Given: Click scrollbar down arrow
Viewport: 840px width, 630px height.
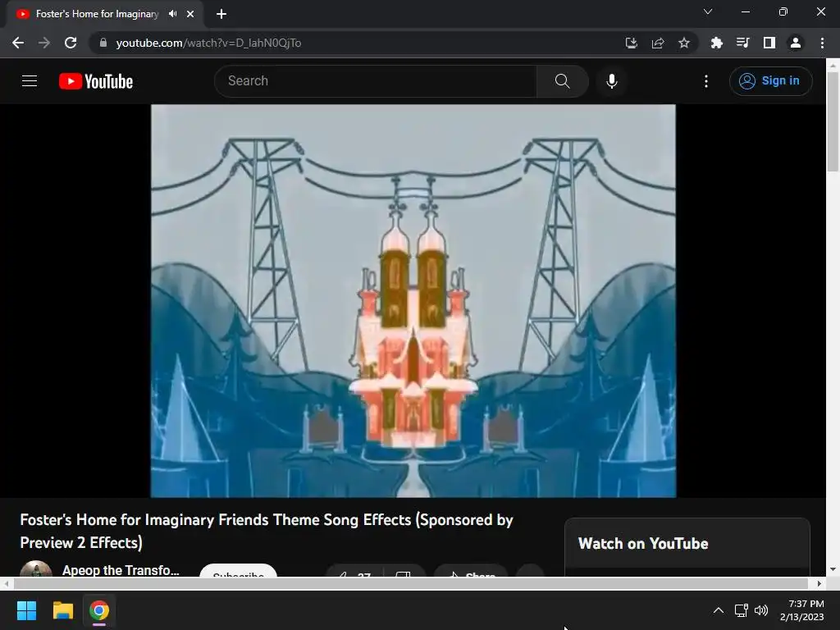Looking at the screenshot, I should (x=833, y=569).
